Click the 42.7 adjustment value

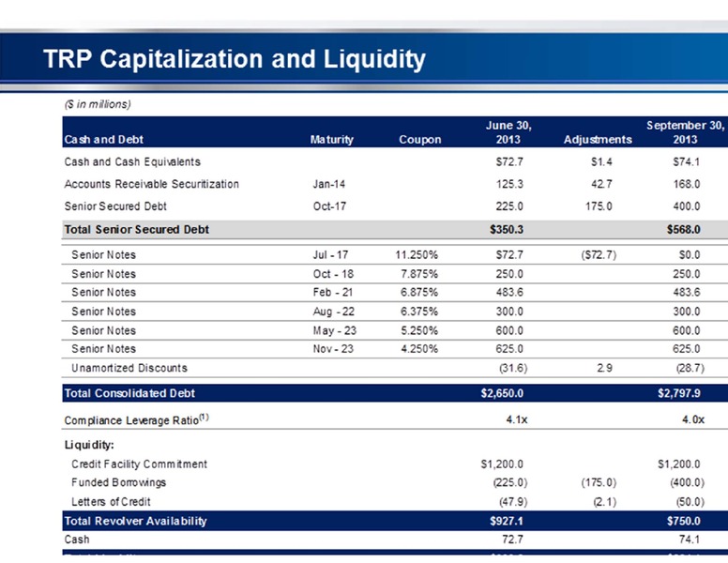pos(601,184)
